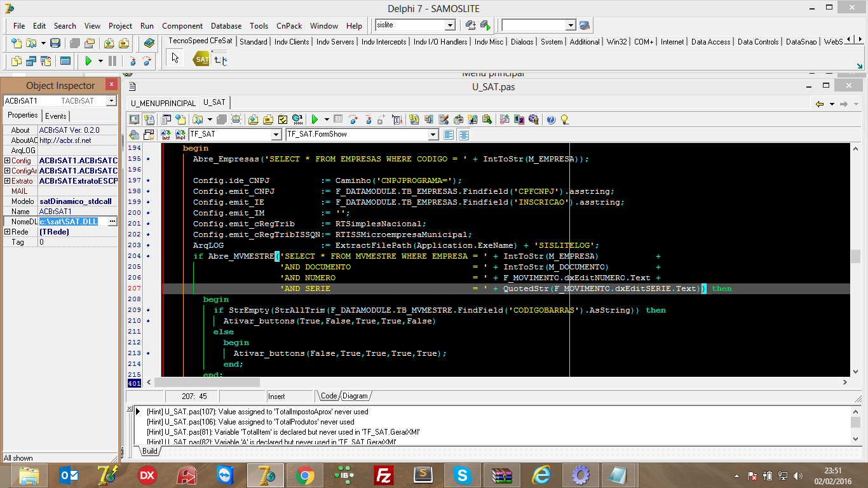This screenshot has height=488, width=868.
Task: Click the Save file icon in main toolbar
Action: 55,43
